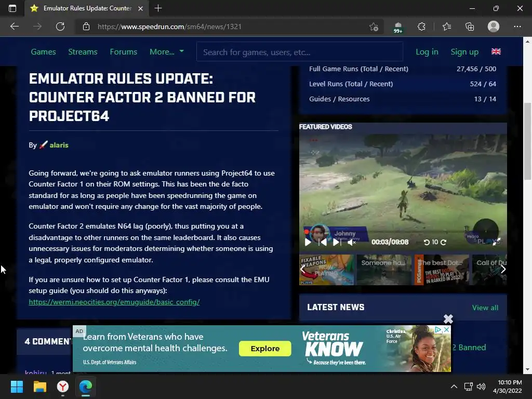Launch Yandex Browser from taskbar

click(x=62, y=387)
